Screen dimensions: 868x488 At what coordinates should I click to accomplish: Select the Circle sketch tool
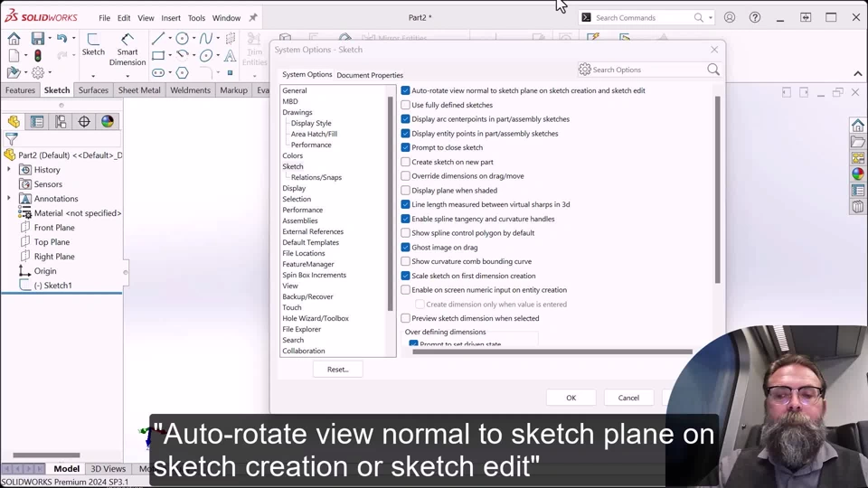(182, 38)
